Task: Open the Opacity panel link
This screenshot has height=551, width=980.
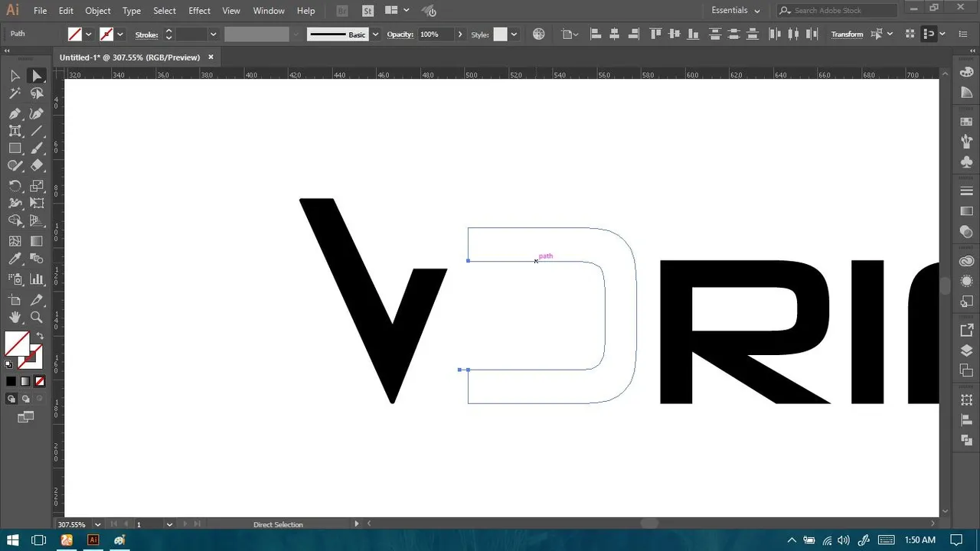Action: coord(400,34)
